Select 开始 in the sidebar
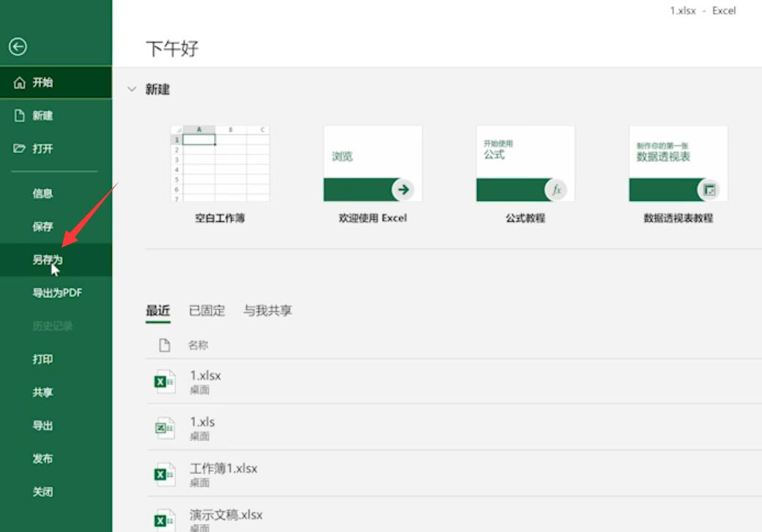Viewport: 762px width, 532px height. pyautogui.click(x=56, y=83)
